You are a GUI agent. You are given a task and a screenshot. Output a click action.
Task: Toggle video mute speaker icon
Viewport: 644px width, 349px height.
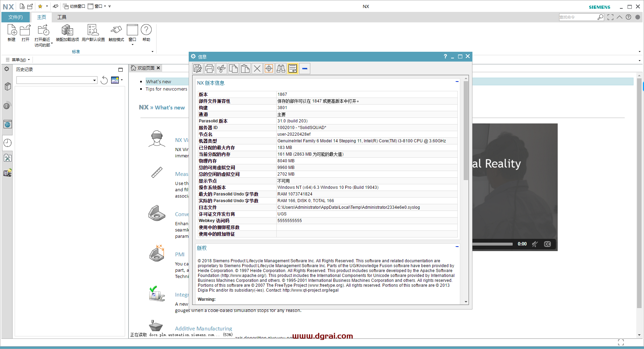(535, 244)
